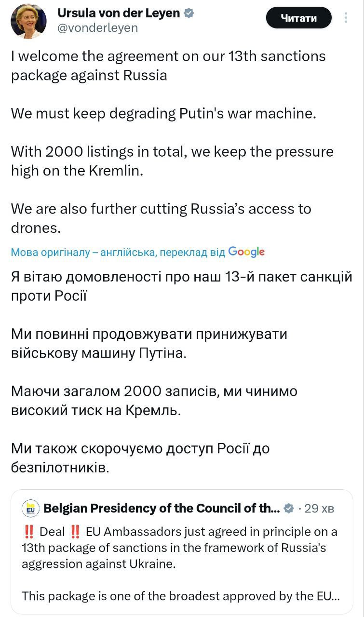Expand the truncated line 'This package is one of the broadest'

point(180,595)
